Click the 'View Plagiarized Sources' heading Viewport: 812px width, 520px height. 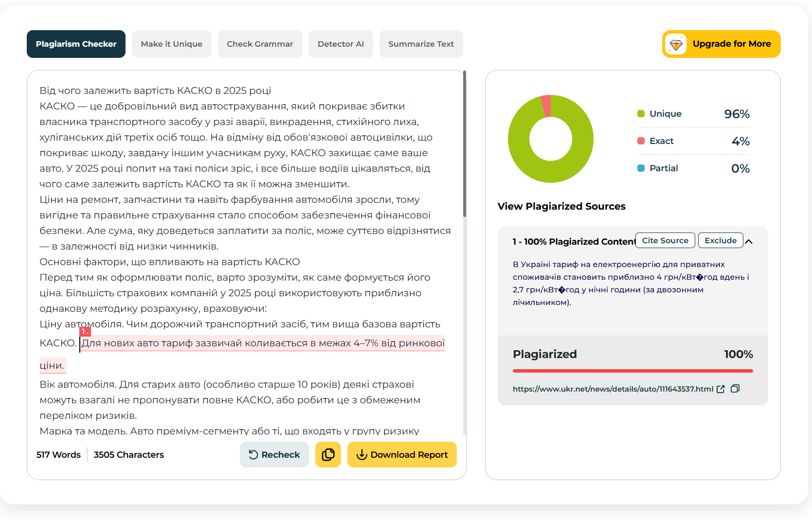point(561,206)
